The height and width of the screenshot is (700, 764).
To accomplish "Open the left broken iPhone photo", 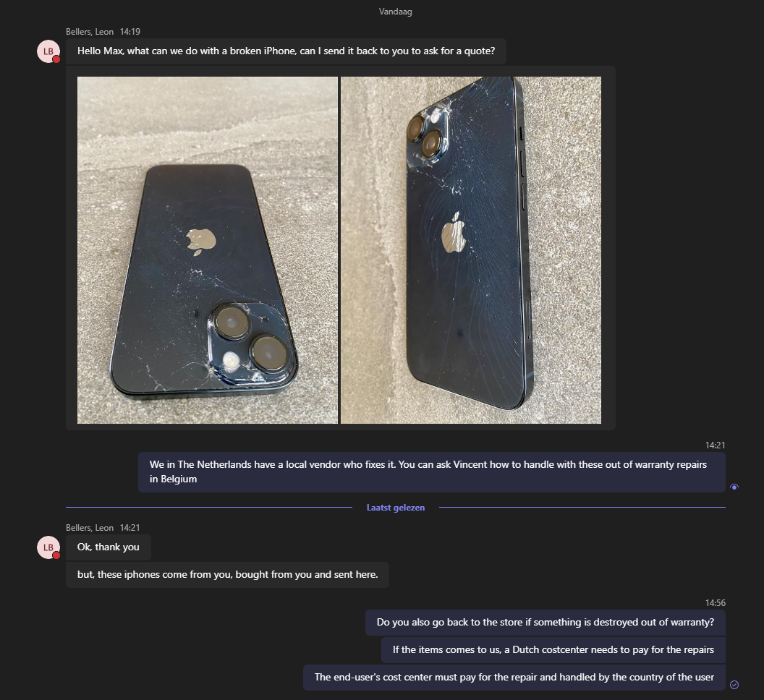I will (208, 250).
